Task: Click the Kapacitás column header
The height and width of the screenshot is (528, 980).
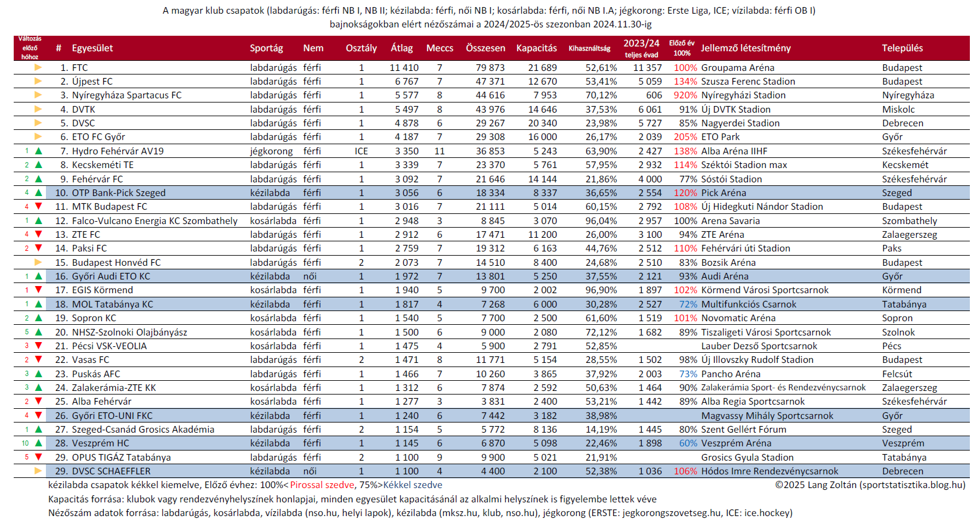Action: coord(537,48)
